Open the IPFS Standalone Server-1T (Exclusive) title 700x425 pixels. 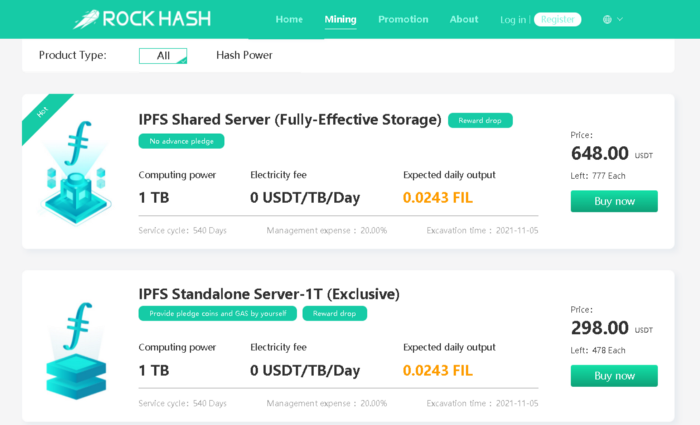click(269, 294)
